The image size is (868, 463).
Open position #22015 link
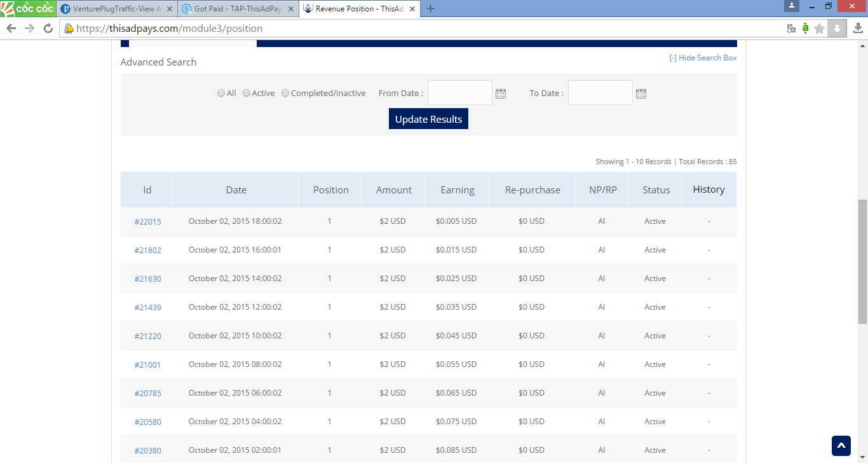coord(148,222)
